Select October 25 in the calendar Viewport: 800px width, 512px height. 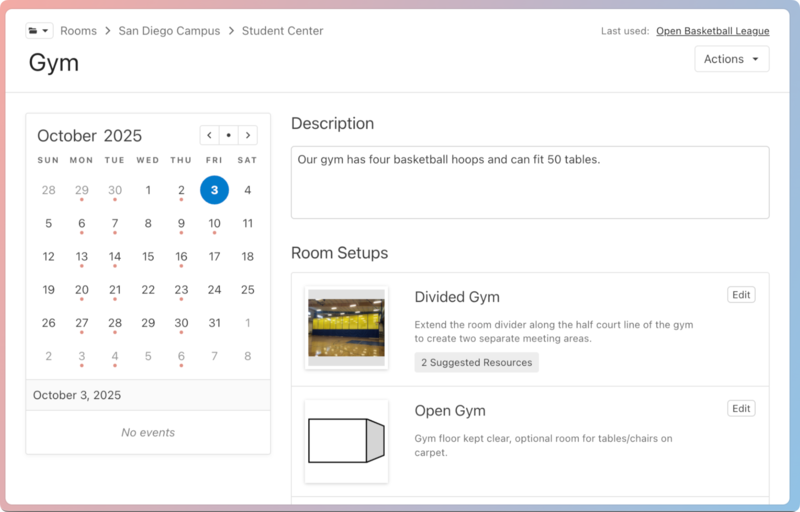247,290
